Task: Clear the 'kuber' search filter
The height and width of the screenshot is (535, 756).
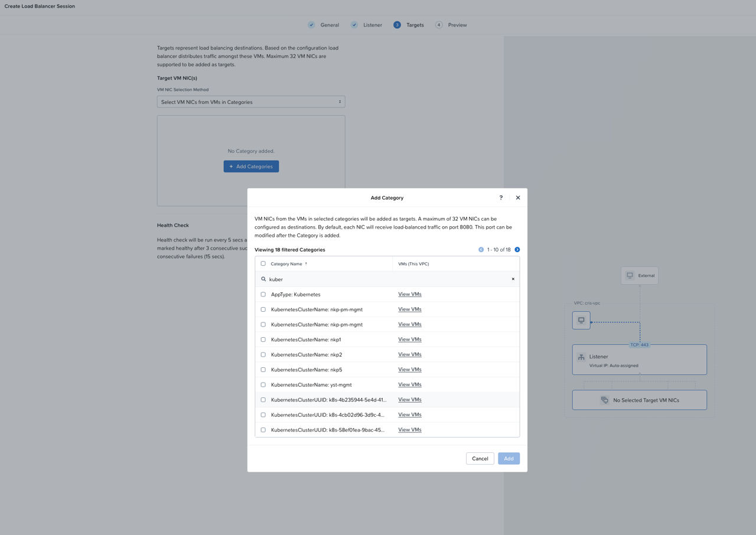Action: [513, 279]
